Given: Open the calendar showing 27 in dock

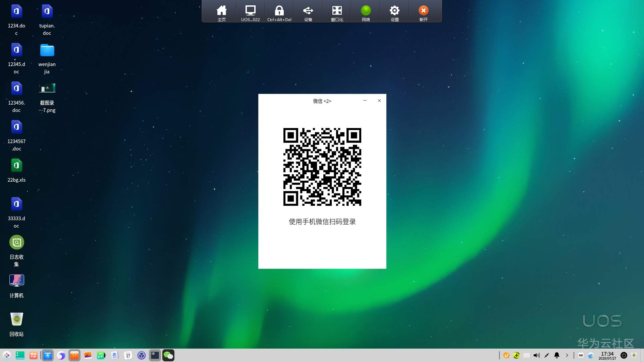Looking at the screenshot, I should coord(128,355).
